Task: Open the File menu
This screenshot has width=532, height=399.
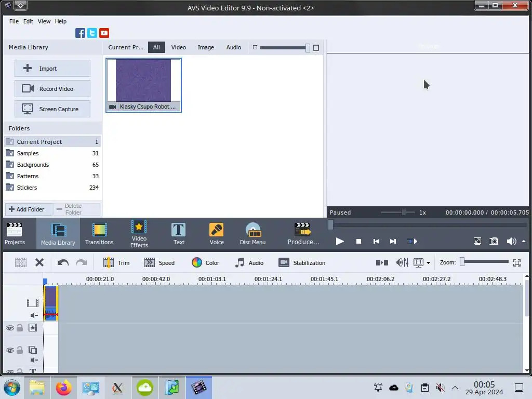Action: [14, 21]
